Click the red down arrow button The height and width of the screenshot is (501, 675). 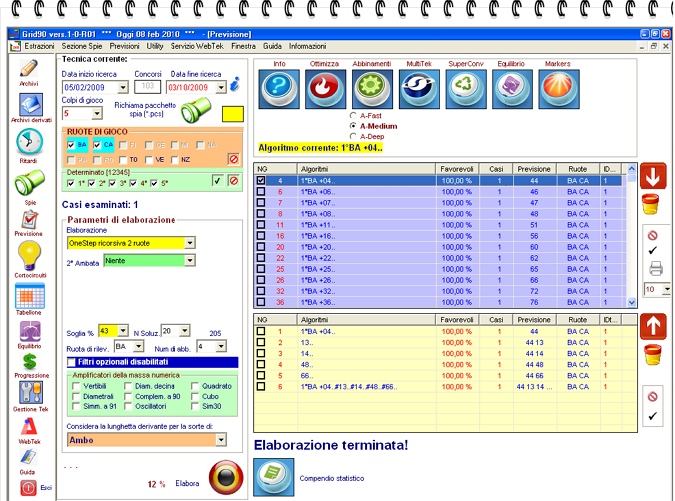pos(653,176)
